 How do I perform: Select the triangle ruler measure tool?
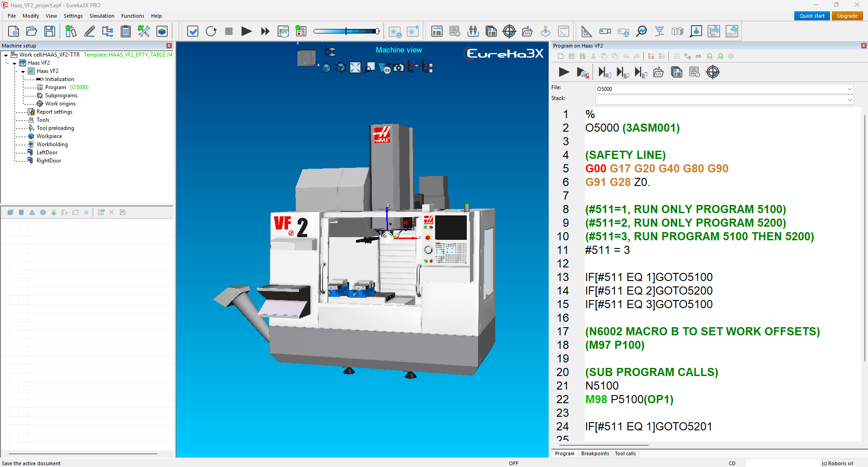pyautogui.click(x=587, y=31)
